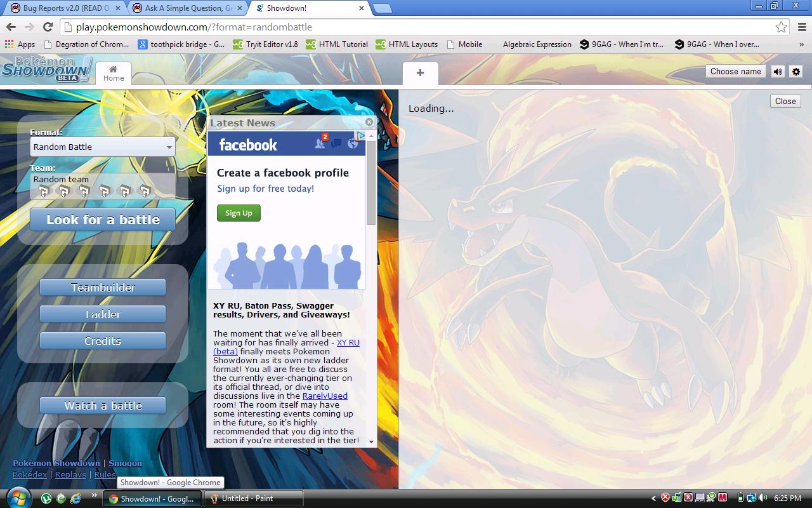Click the volume tray icon
Screen dimensions: 812x508
click(x=763, y=498)
